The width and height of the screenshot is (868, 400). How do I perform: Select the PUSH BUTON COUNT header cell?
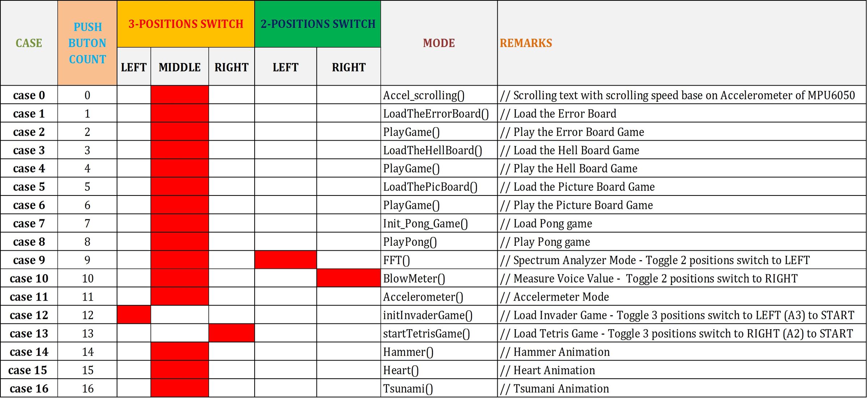click(x=87, y=43)
